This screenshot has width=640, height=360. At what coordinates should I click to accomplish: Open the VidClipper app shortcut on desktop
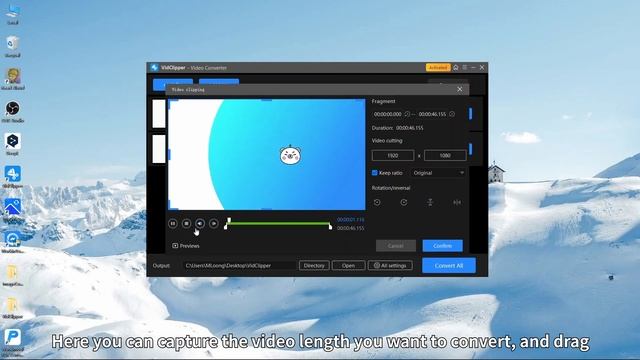13,177
